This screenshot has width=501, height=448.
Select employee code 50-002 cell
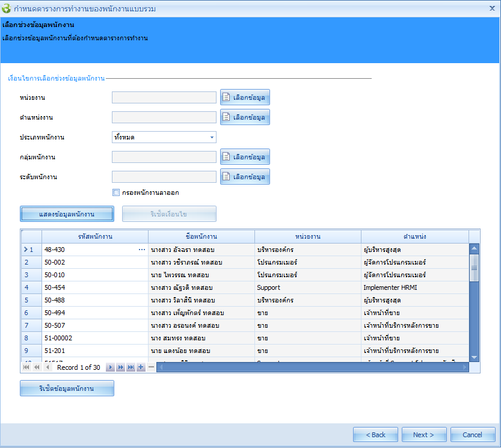[x=95, y=262]
